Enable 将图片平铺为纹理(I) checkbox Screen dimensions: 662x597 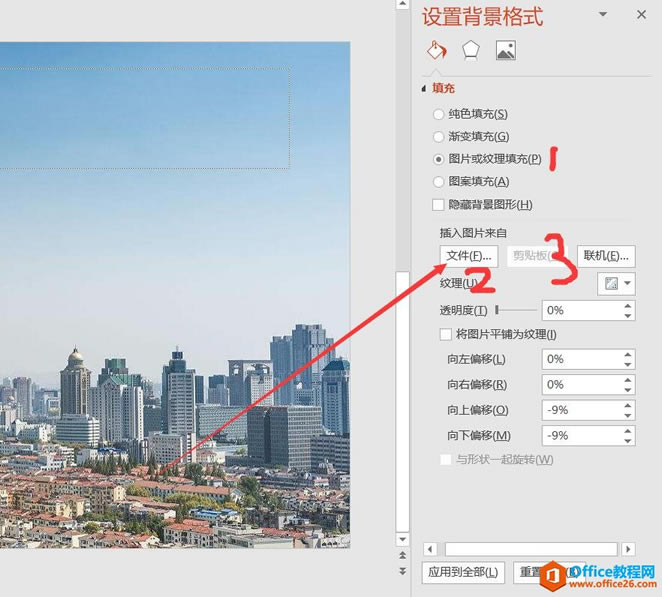pyautogui.click(x=446, y=334)
